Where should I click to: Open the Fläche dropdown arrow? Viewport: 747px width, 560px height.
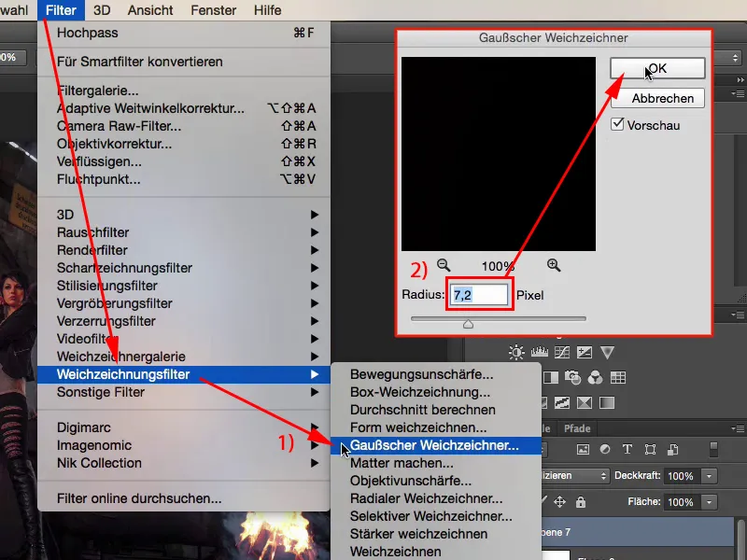click(709, 502)
